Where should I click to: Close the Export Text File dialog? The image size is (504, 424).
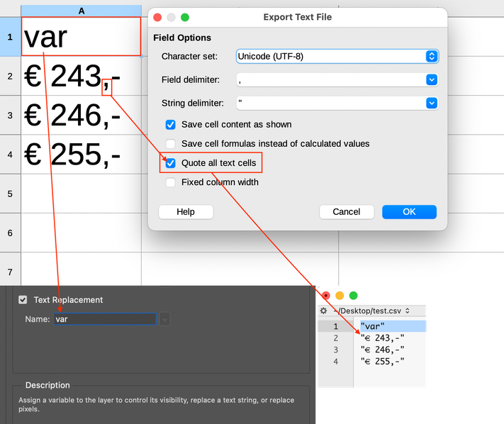tap(157, 17)
